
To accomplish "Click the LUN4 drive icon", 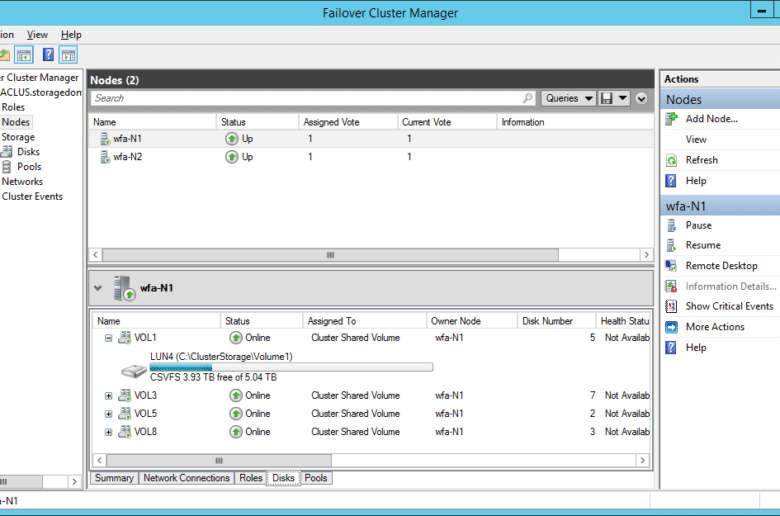I will tap(134, 371).
